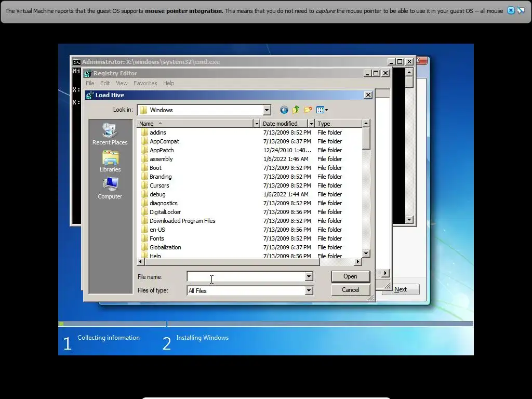532x399 pixels.
Task: Click the Up One Level folder icon
Action: [296, 110]
